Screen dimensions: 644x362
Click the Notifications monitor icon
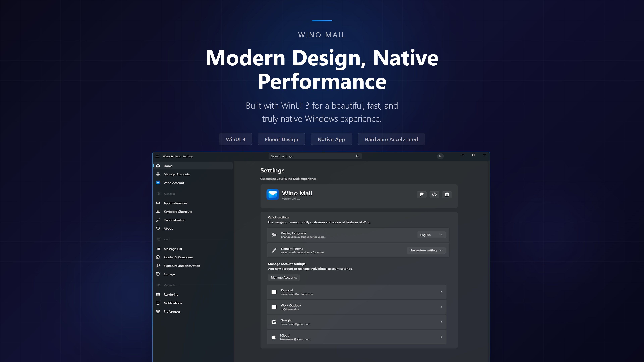pos(158,303)
